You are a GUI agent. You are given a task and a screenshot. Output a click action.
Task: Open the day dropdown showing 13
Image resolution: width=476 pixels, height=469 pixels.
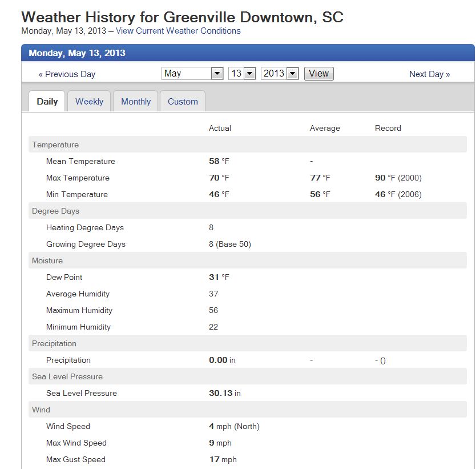241,74
